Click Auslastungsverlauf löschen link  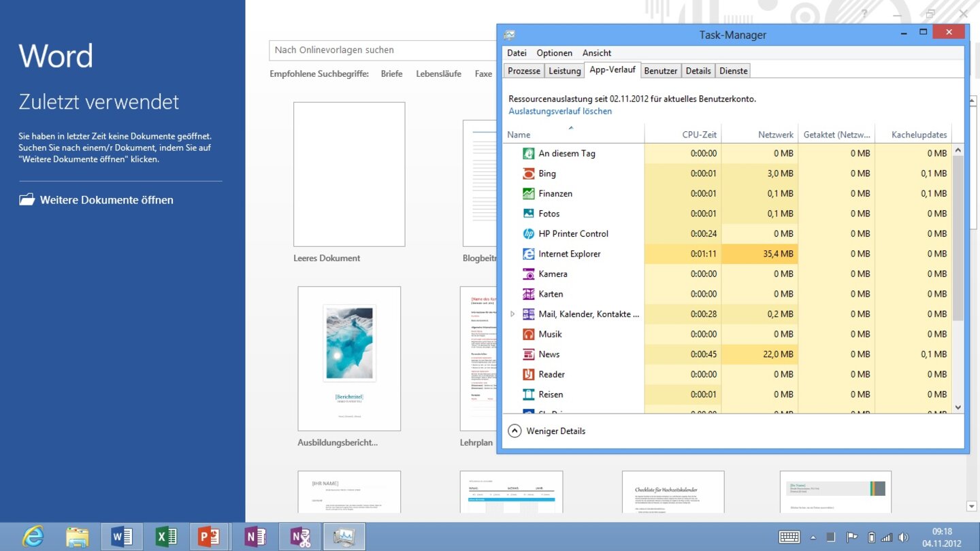(x=560, y=111)
